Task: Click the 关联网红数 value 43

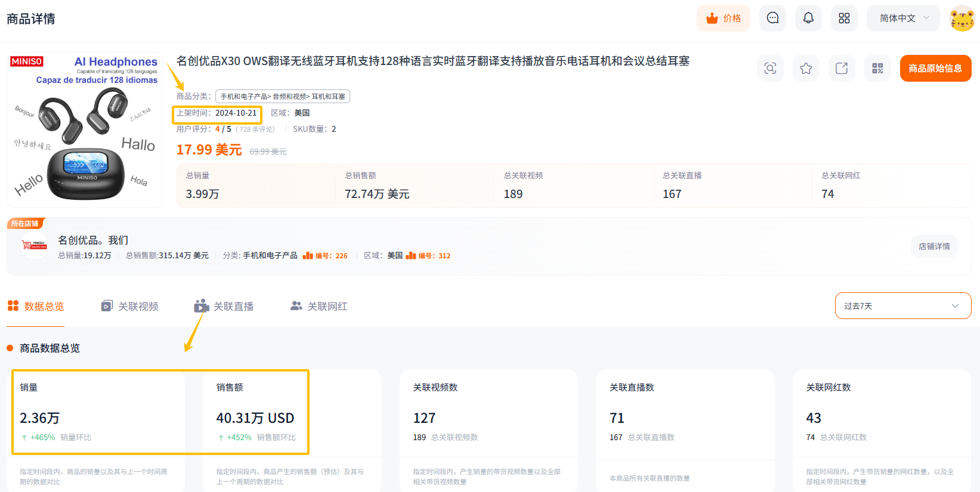Action: [x=814, y=418]
